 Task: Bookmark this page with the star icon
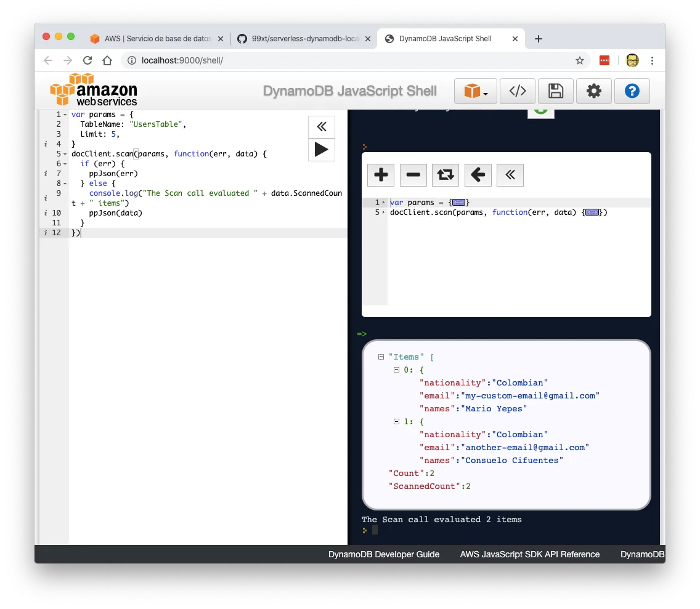click(x=579, y=60)
